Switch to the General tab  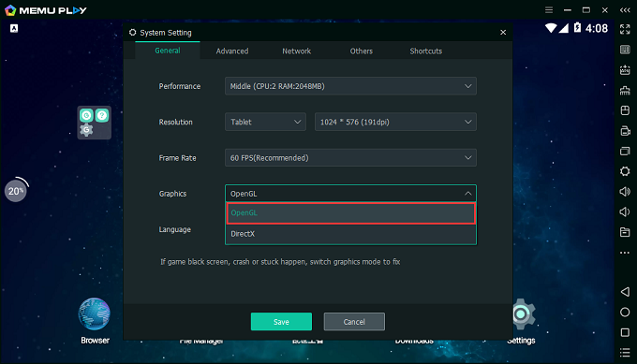tap(168, 51)
